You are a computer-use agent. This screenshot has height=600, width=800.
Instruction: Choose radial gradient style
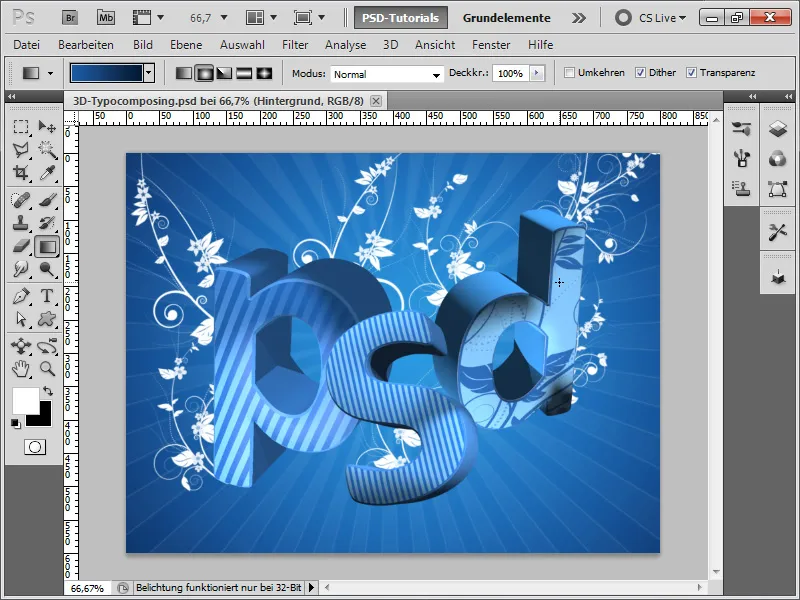tap(204, 73)
